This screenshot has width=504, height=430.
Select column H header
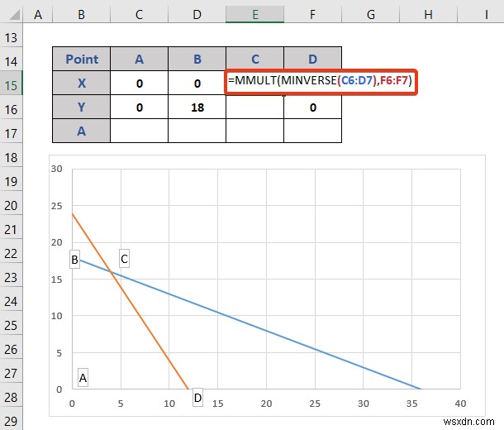pos(428,15)
